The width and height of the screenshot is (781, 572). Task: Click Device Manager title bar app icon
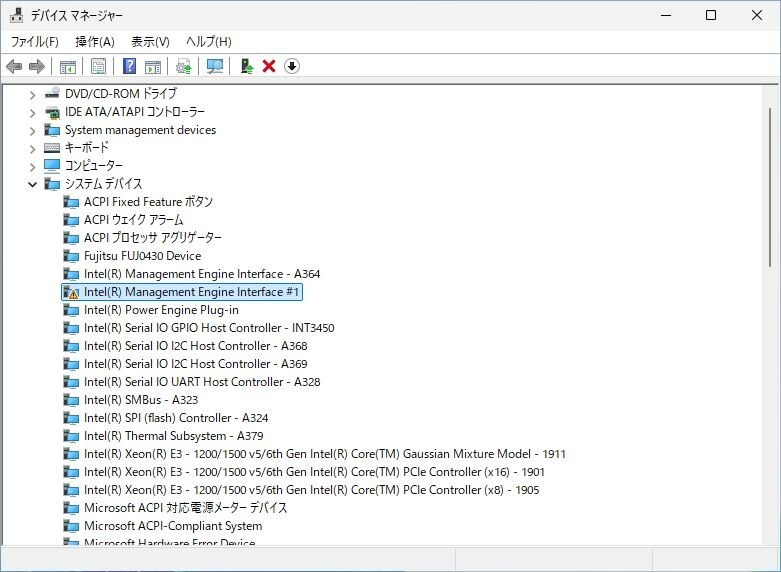(16, 15)
